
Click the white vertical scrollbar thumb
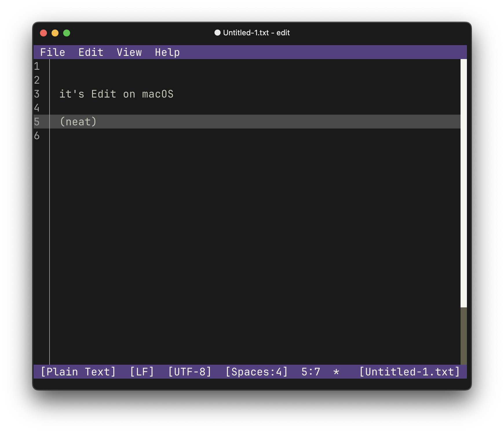click(x=463, y=183)
